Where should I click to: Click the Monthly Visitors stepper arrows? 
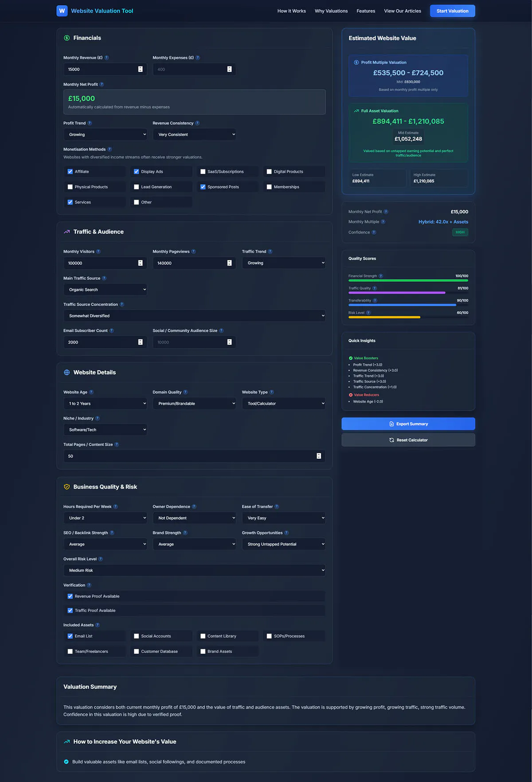[x=141, y=263]
